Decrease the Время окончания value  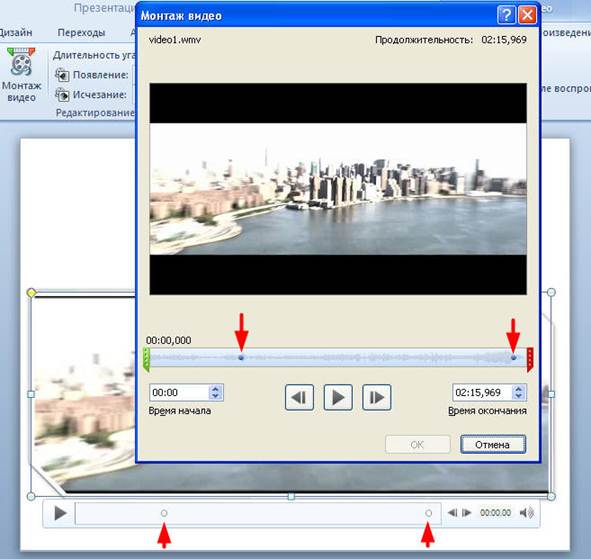click(519, 396)
